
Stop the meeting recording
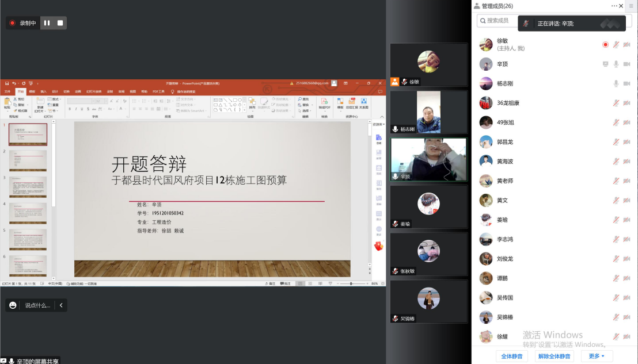pos(60,23)
